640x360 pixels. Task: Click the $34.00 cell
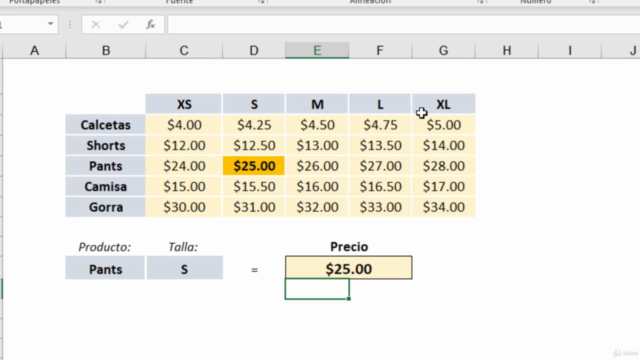(444, 207)
